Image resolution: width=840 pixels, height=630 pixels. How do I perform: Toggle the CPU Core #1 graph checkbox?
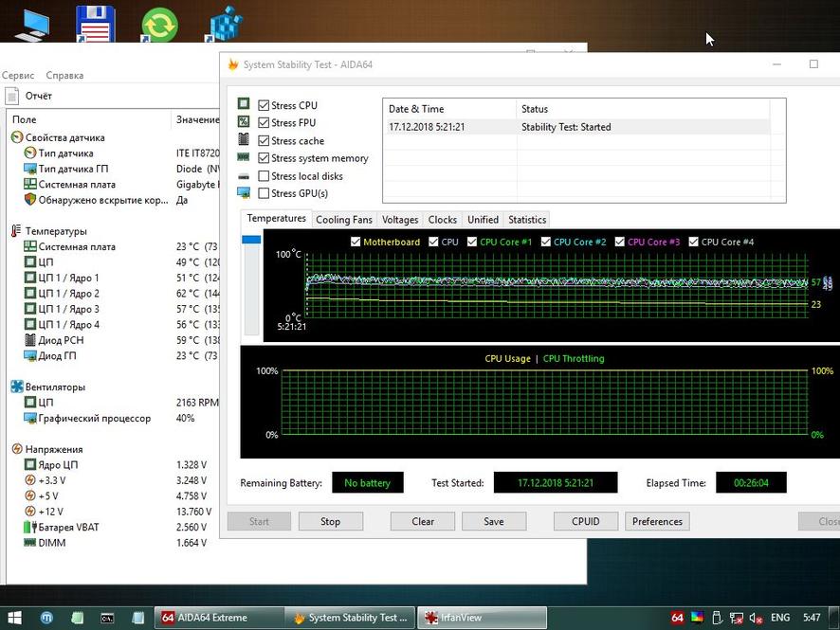pos(472,242)
